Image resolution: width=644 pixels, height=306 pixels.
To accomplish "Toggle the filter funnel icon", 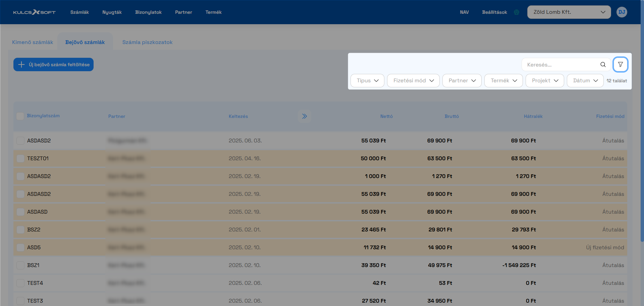I will pyautogui.click(x=620, y=64).
